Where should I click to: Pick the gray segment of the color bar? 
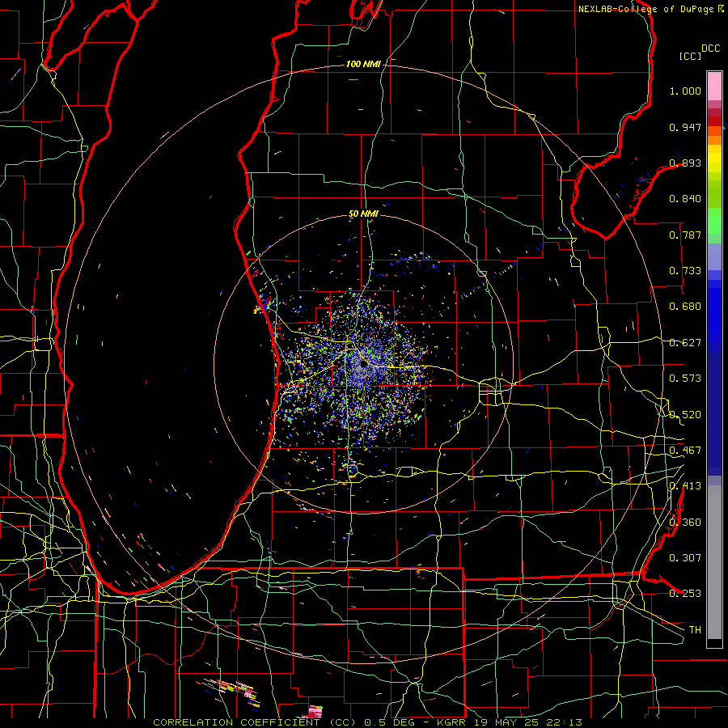pyautogui.click(x=714, y=562)
